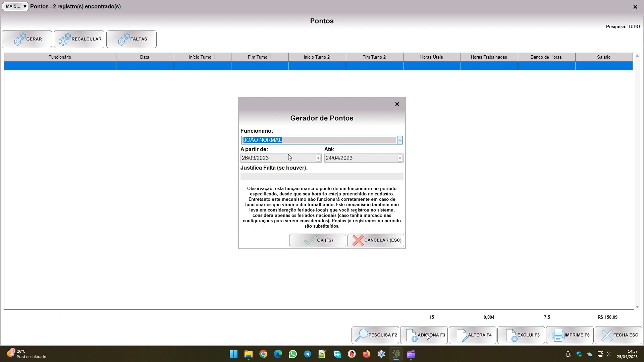Print using the IMPRIME F6 button

pyautogui.click(x=570, y=335)
